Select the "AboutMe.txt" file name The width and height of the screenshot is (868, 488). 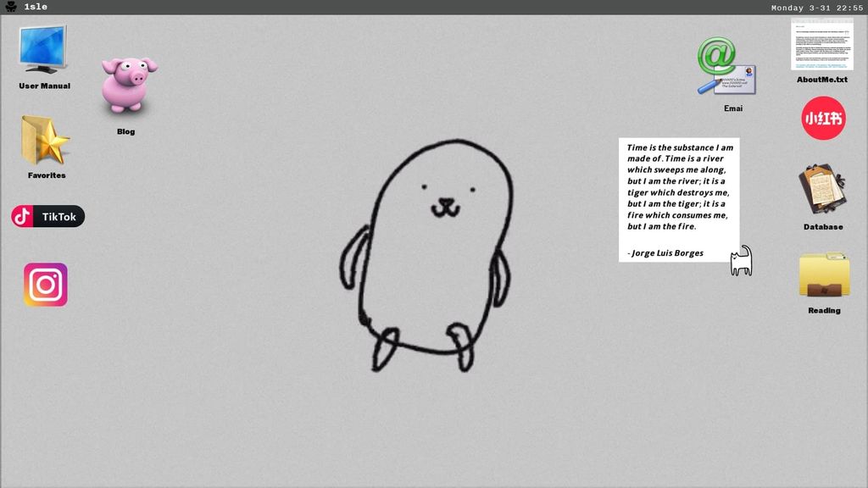coord(822,80)
